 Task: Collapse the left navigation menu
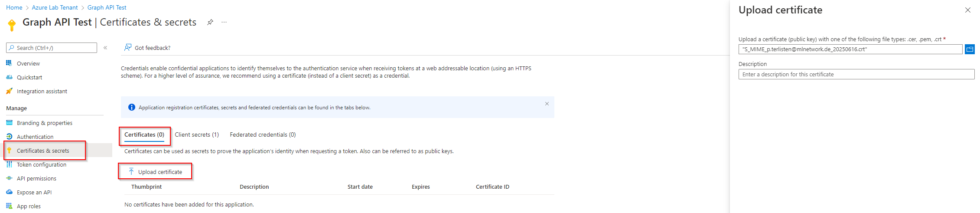tap(105, 48)
